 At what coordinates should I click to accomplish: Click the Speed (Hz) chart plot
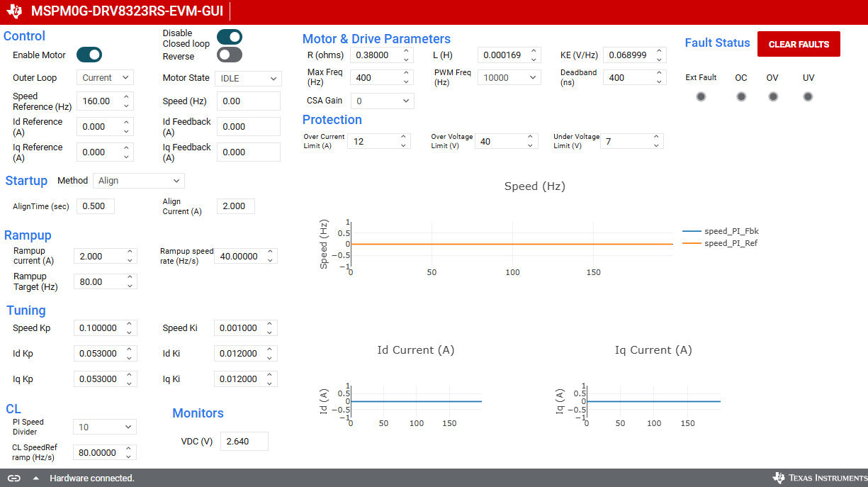[512, 245]
